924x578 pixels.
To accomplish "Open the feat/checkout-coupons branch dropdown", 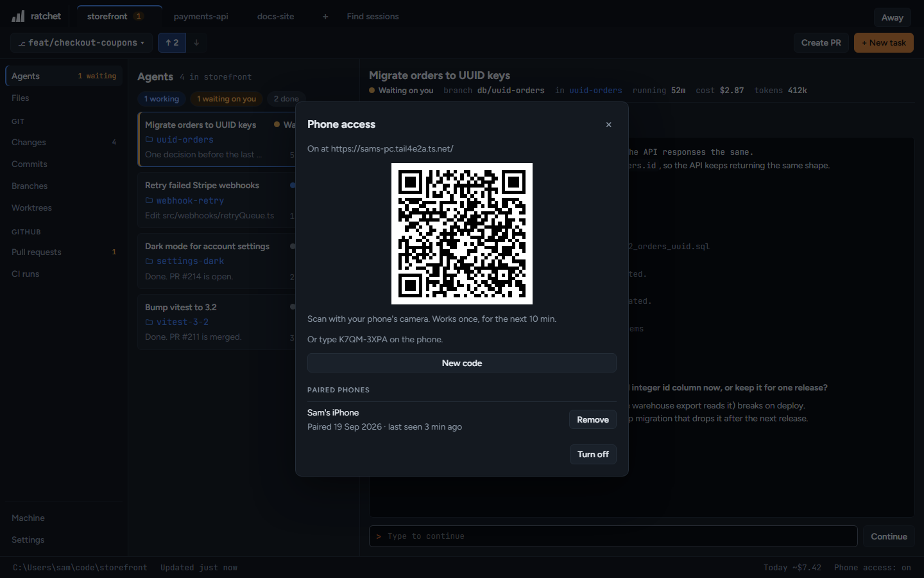I will click(81, 43).
